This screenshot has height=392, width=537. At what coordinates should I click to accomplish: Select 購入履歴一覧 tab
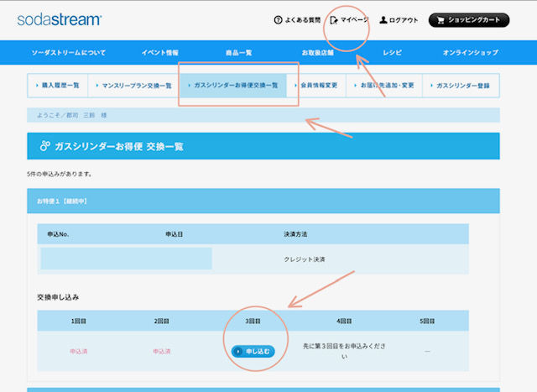click(x=58, y=86)
